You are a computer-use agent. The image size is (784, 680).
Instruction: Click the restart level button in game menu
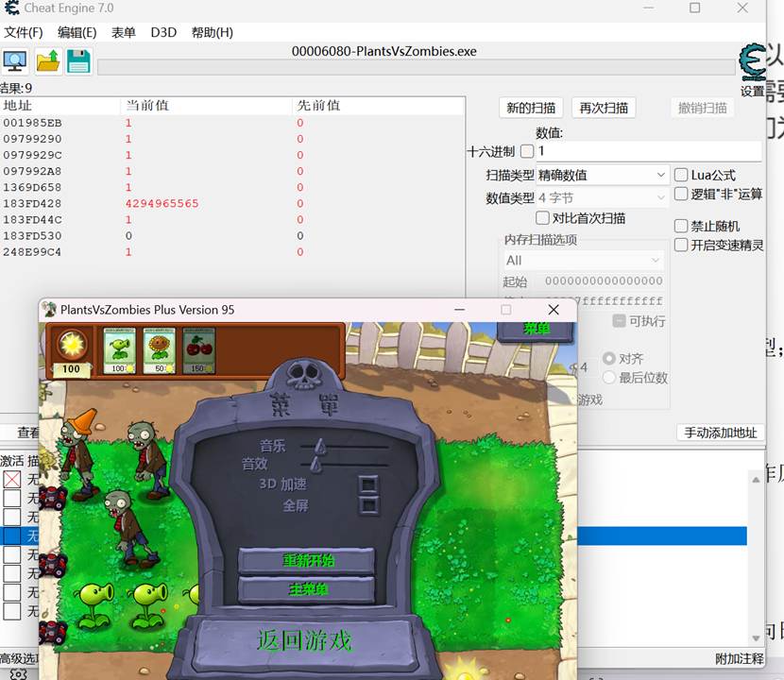(x=306, y=560)
